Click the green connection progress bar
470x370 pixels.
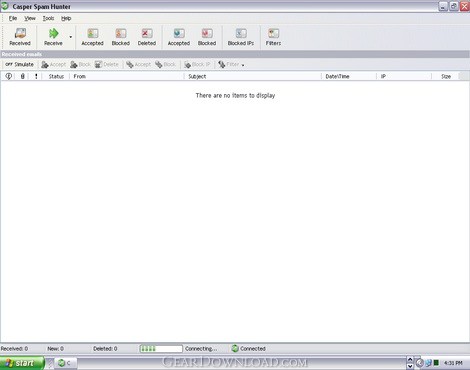coord(161,349)
